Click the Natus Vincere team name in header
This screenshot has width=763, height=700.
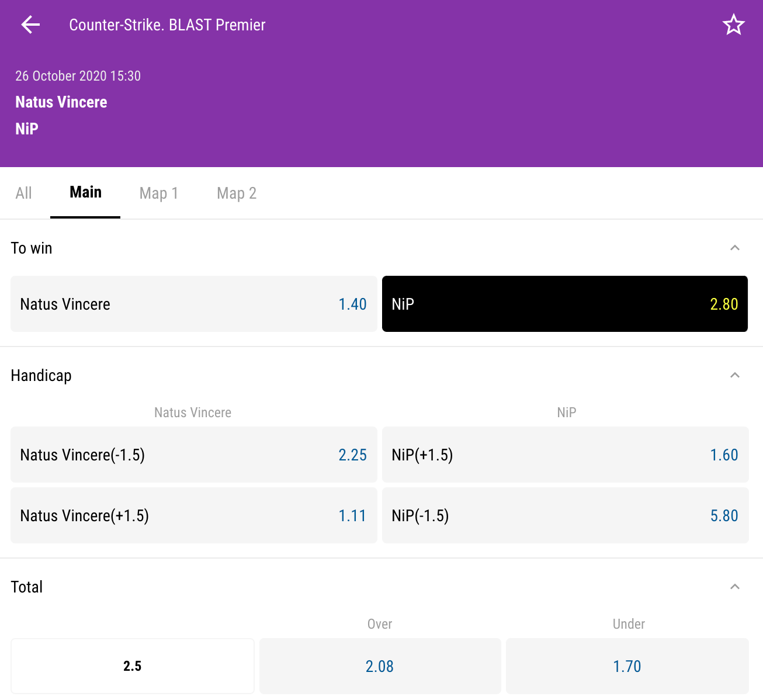pos(61,102)
